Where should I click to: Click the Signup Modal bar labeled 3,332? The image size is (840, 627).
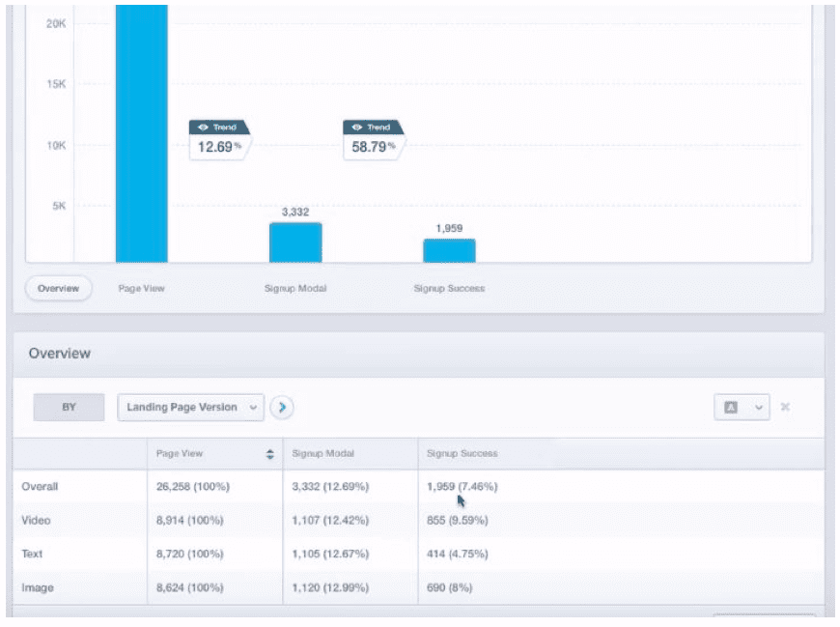point(295,242)
